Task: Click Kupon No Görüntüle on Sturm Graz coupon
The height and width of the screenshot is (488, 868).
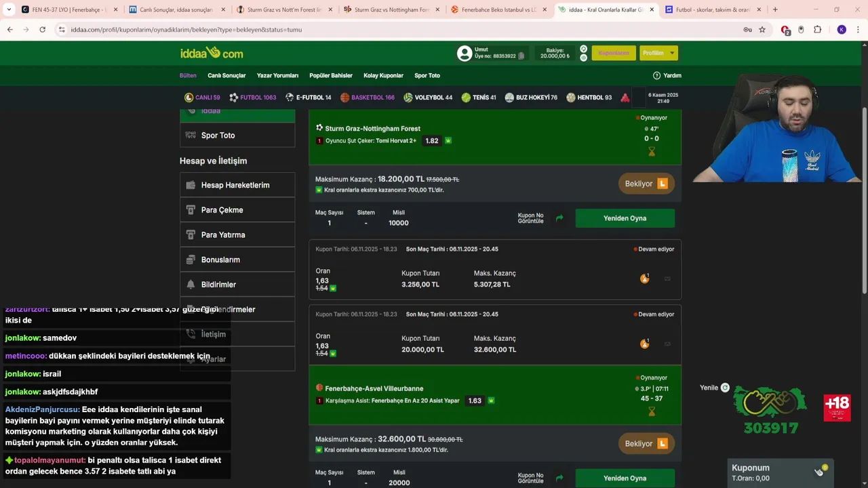Action: 531,218
